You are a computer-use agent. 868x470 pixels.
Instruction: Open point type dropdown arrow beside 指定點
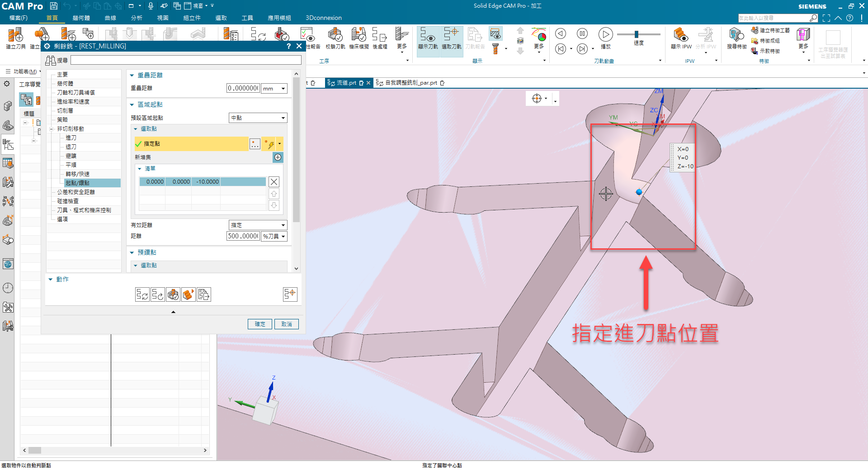coord(280,144)
